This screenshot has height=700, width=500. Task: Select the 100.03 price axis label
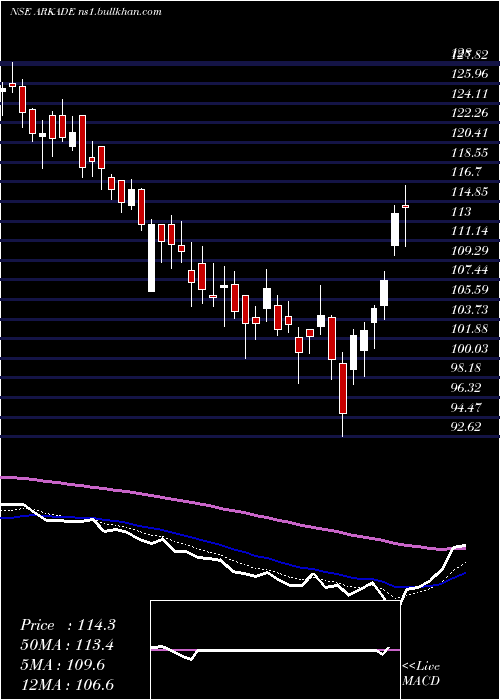pyautogui.click(x=470, y=349)
